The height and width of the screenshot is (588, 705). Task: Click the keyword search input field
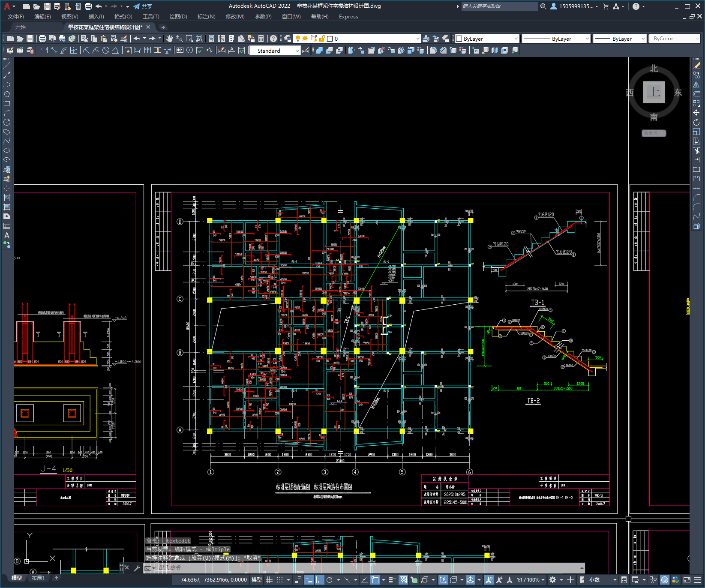(499, 6)
